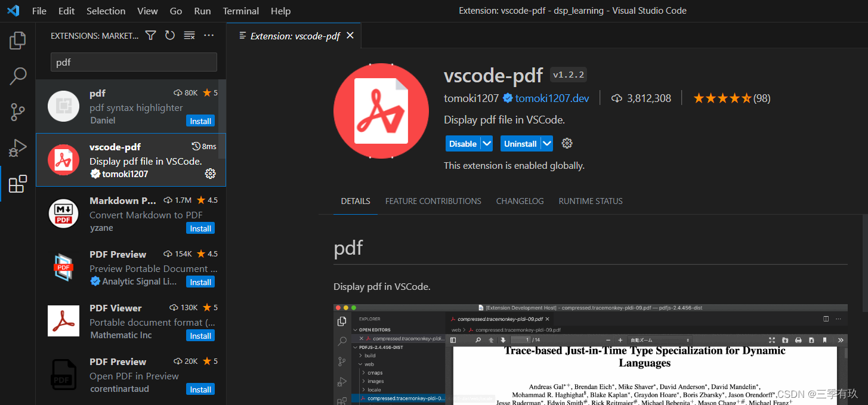
Task: Install the PDF Viewer extension
Action: click(200, 335)
